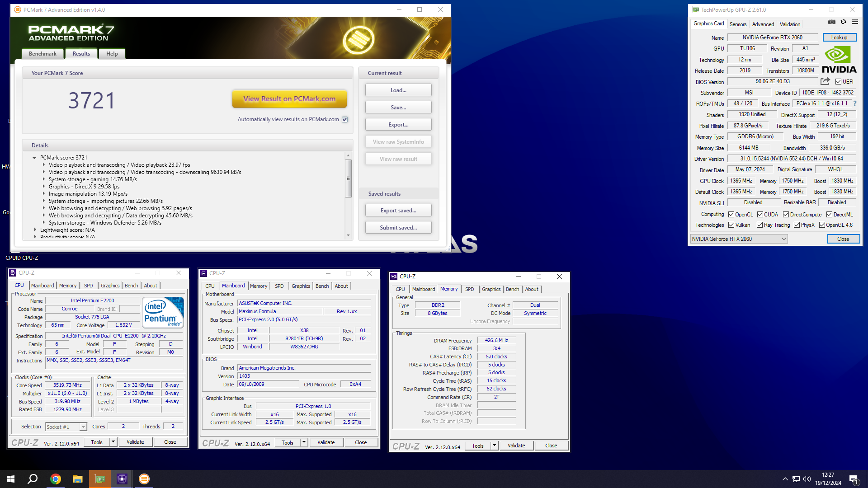Take a GPU-Z screenshot with camera icon

[831, 22]
